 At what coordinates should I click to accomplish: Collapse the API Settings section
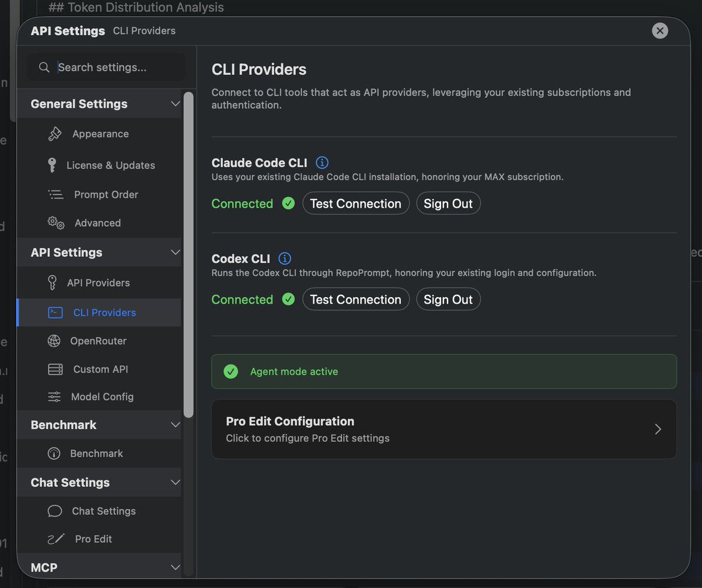[x=175, y=252]
